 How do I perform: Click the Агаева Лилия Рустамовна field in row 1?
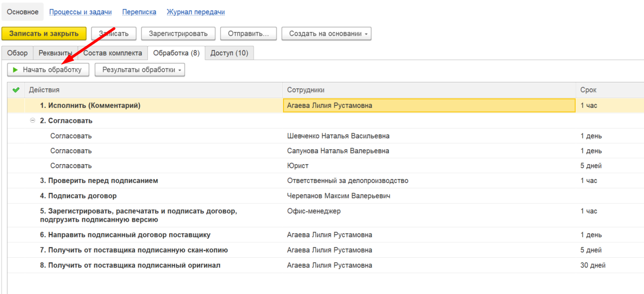point(429,105)
